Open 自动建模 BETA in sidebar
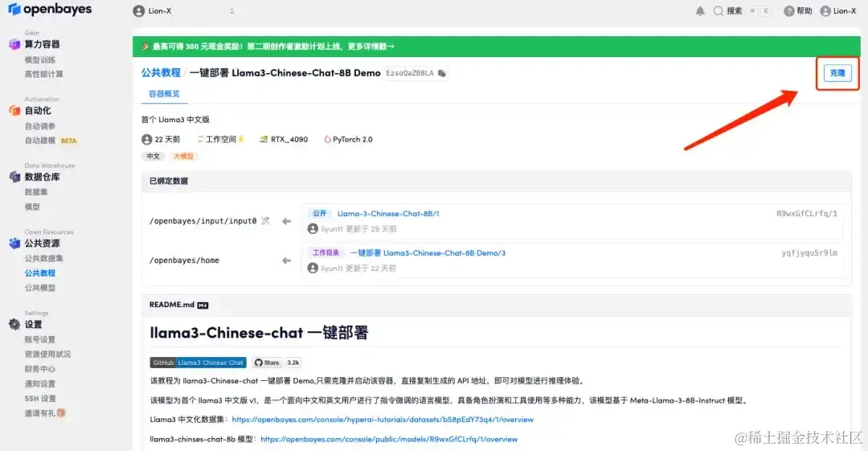The height and width of the screenshot is (451, 868). click(x=51, y=141)
